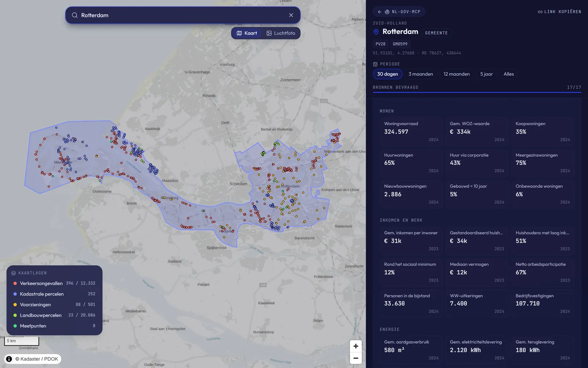Open the Gebouwd < 10 jaar card
The width and height of the screenshot is (588, 368).
tap(477, 194)
